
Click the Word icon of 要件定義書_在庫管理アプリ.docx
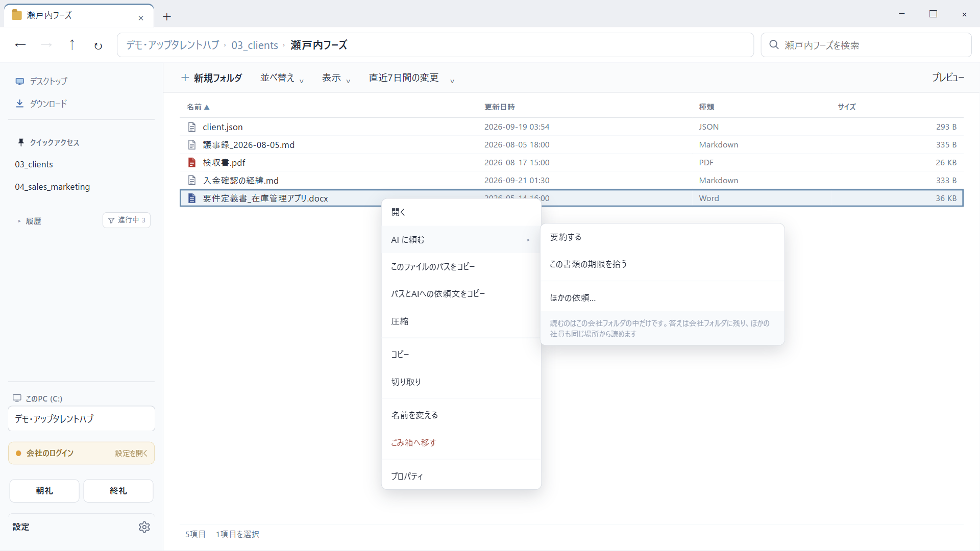tap(192, 198)
